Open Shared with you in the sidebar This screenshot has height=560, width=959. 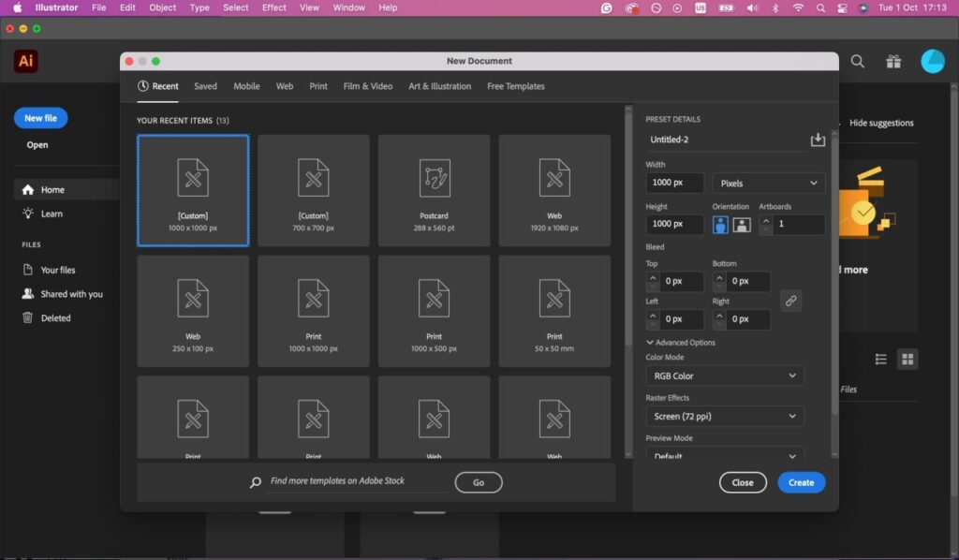[x=63, y=294]
